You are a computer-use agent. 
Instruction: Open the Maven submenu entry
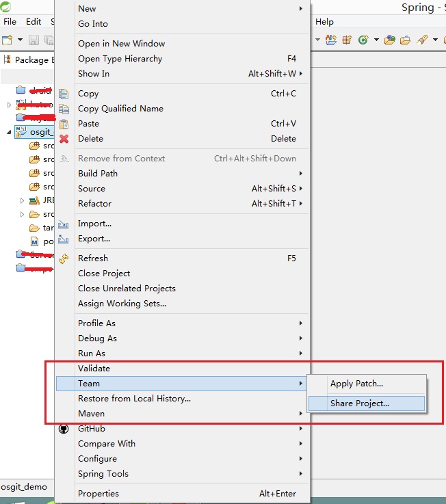pyautogui.click(x=92, y=414)
